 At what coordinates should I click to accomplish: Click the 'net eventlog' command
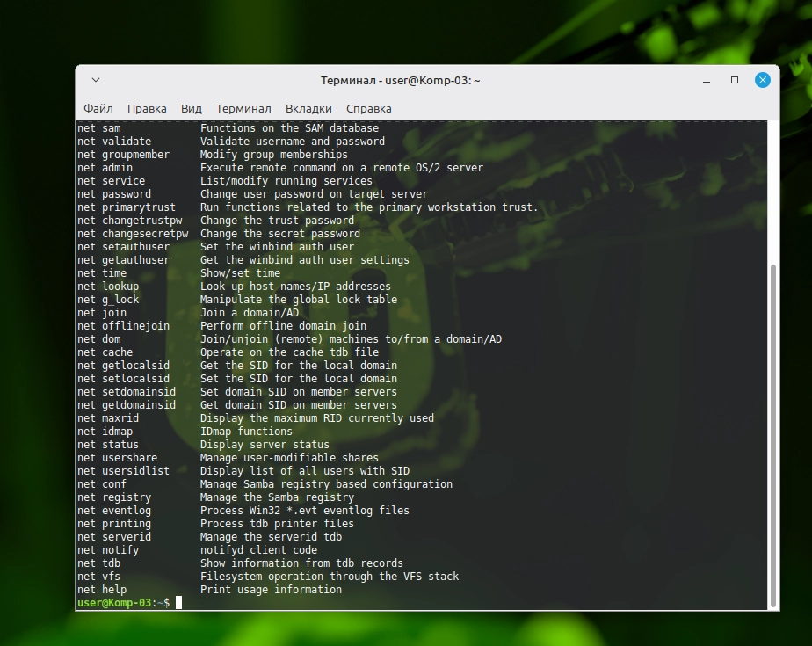(x=114, y=511)
